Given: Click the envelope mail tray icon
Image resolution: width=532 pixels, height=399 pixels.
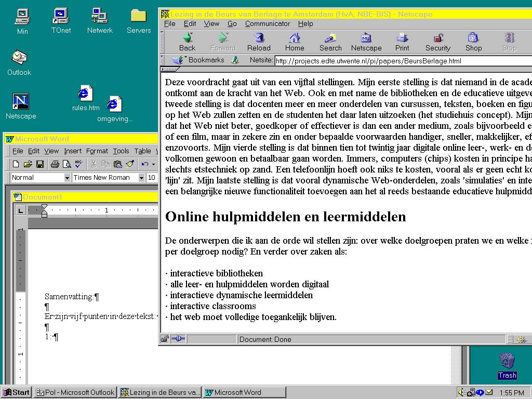Looking at the screenshot, I should (488, 392).
